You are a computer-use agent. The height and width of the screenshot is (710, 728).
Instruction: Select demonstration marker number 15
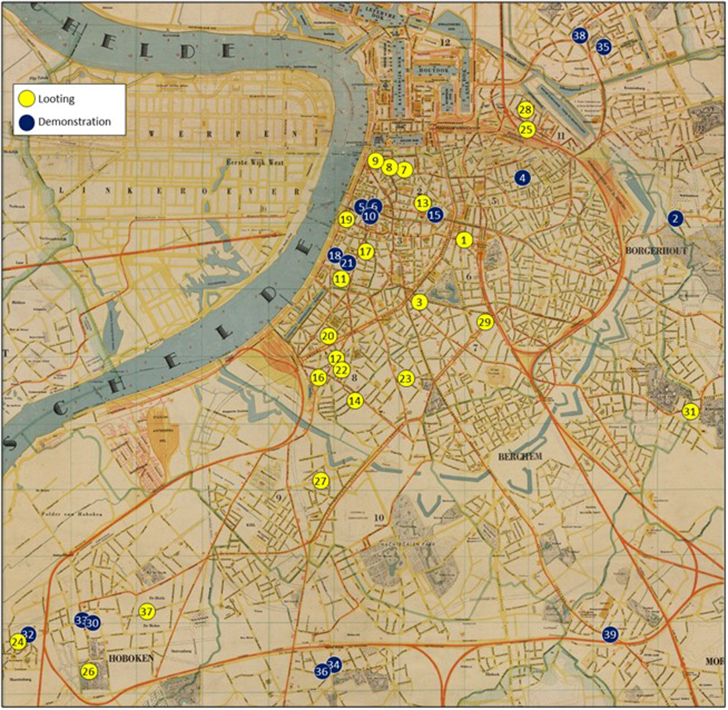(x=435, y=215)
